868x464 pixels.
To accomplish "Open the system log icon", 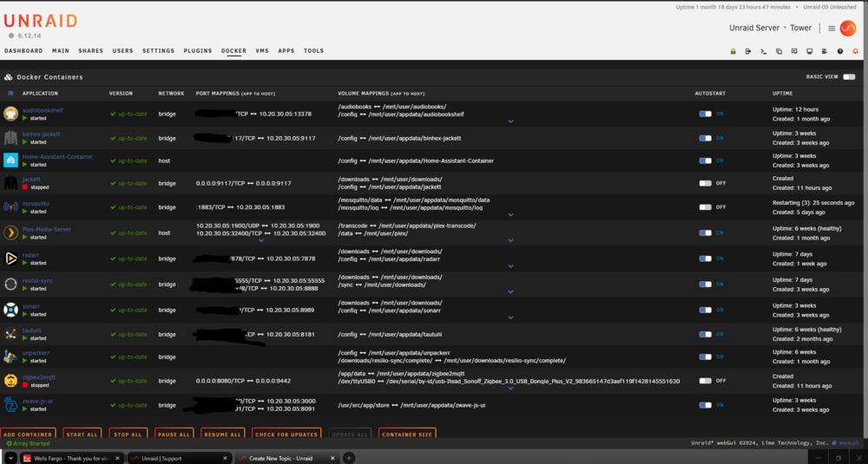I will [x=825, y=51].
